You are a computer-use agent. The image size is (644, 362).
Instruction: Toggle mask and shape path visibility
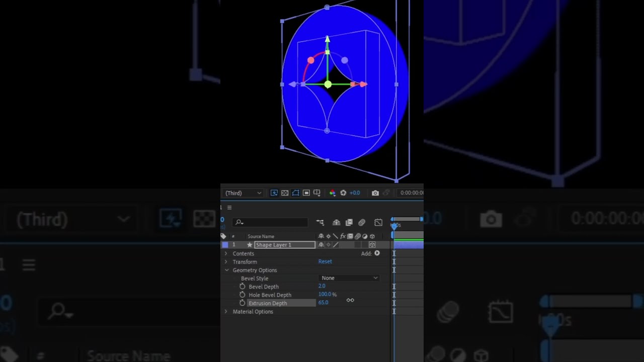(x=295, y=193)
